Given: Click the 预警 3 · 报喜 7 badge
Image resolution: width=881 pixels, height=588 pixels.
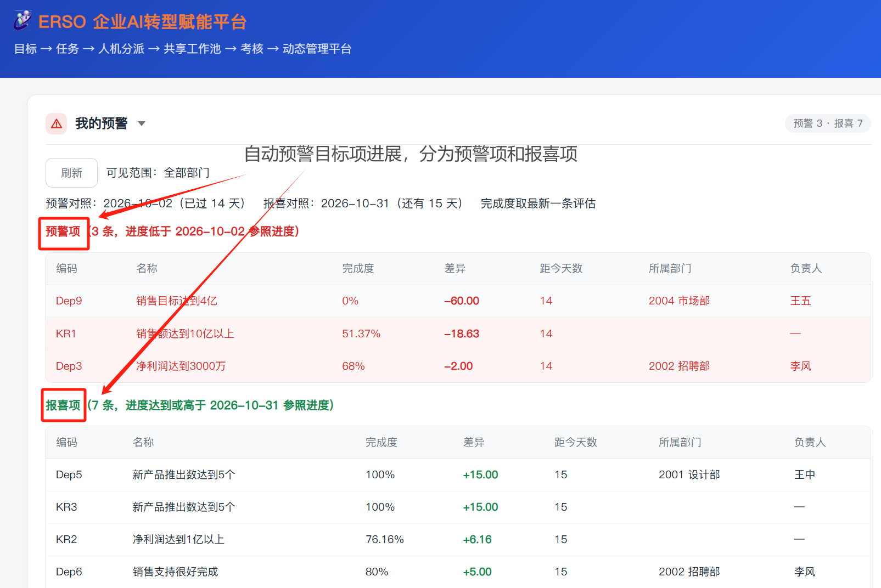Looking at the screenshot, I should point(828,123).
